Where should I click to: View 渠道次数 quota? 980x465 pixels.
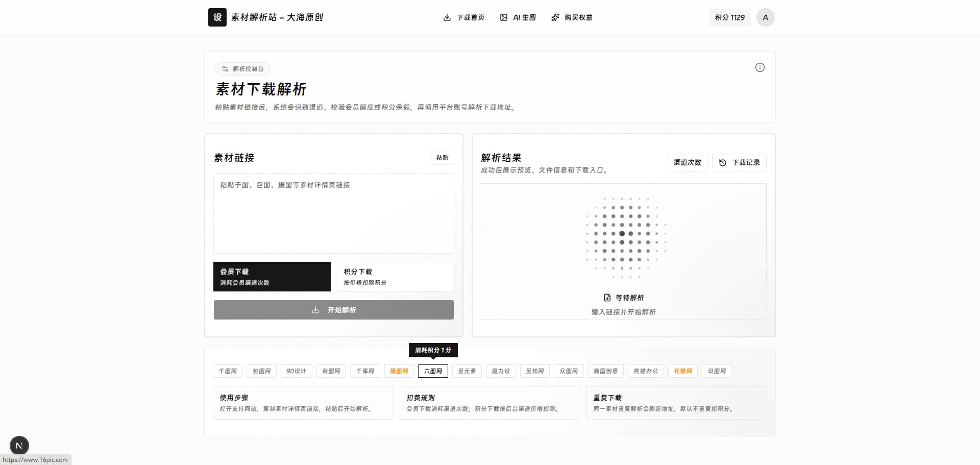687,163
